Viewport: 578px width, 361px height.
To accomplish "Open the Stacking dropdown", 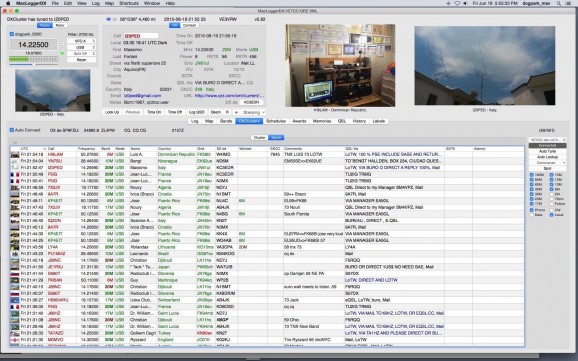I will point(254,112).
